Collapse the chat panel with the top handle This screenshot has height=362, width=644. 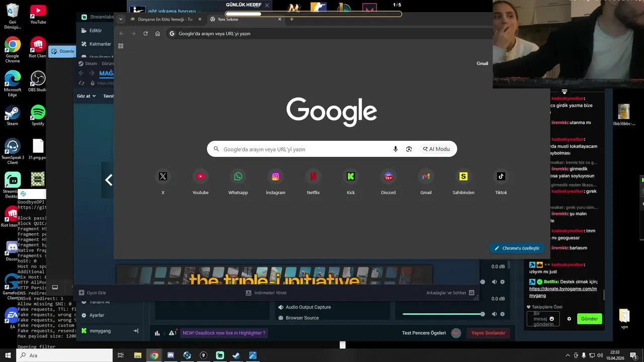pos(565,92)
